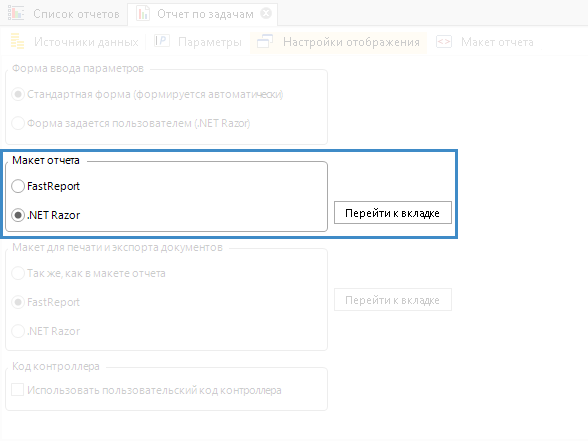Click the Параметры icon
588x441 pixels.
(162, 41)
